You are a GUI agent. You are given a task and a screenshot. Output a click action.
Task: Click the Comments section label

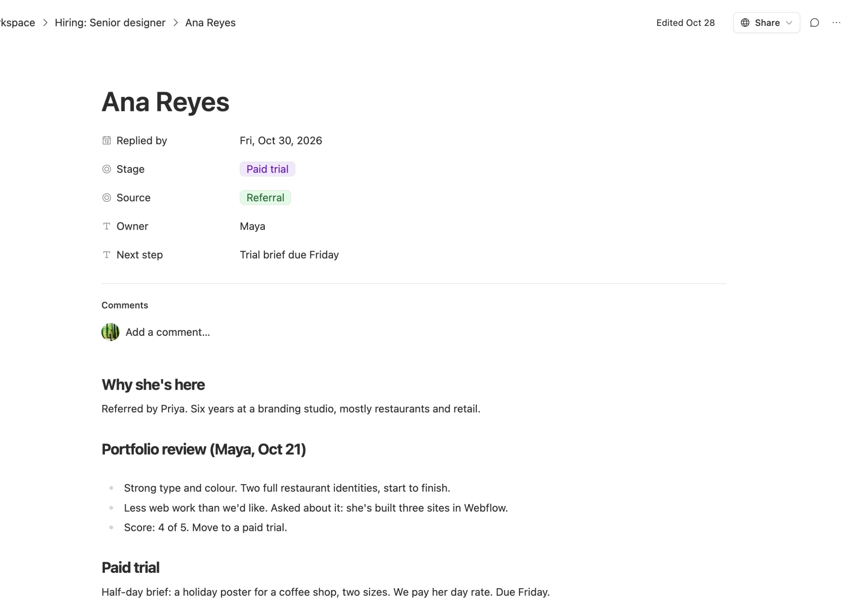point(125,305)
